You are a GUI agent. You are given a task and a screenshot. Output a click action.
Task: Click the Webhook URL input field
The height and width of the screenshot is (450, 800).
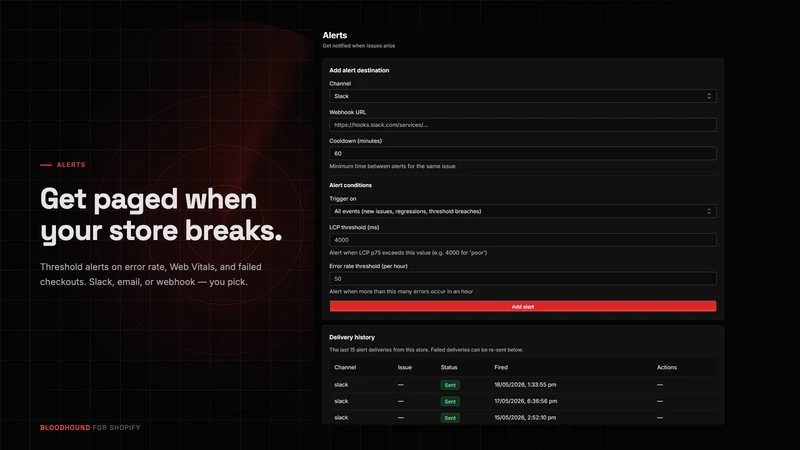pyautogui.click(x=522, y=124)
